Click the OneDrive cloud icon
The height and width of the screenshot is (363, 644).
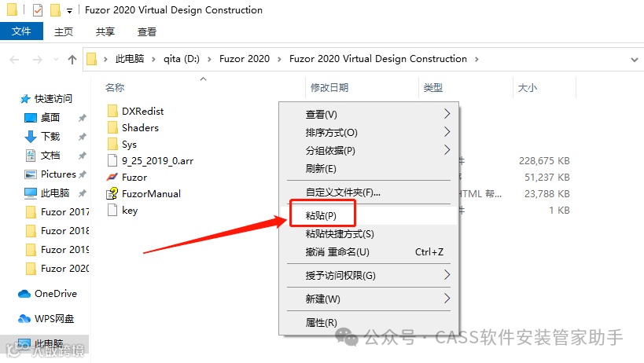tap(24, 294)
